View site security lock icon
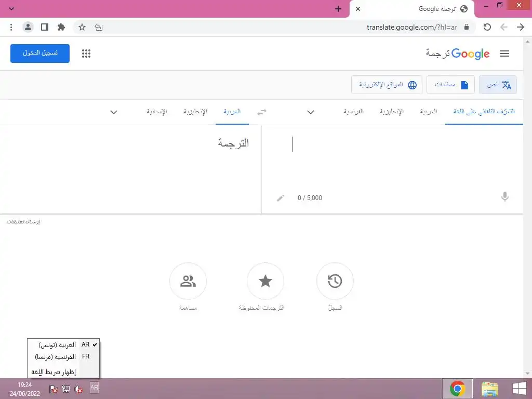 click(467, 27)
